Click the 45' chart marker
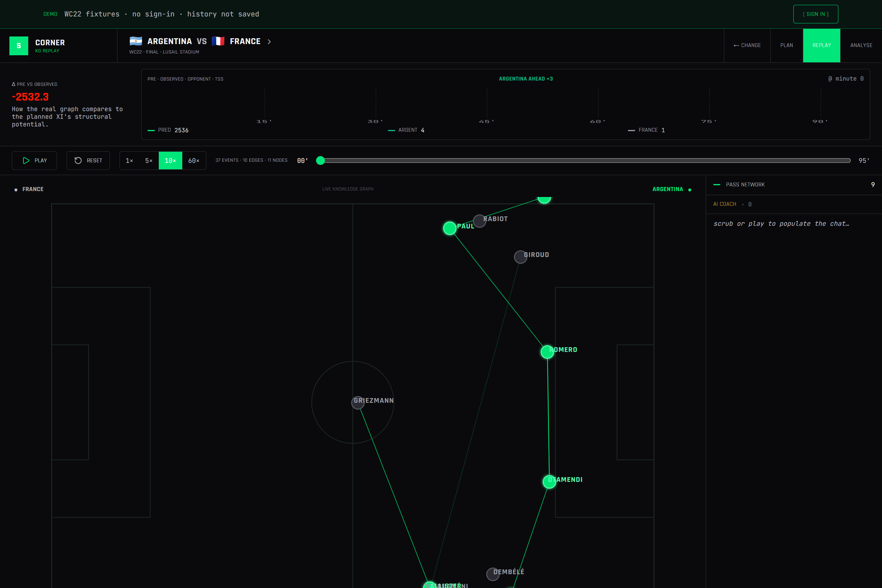This screenshot has width=882, height=588. click(486, 121)
